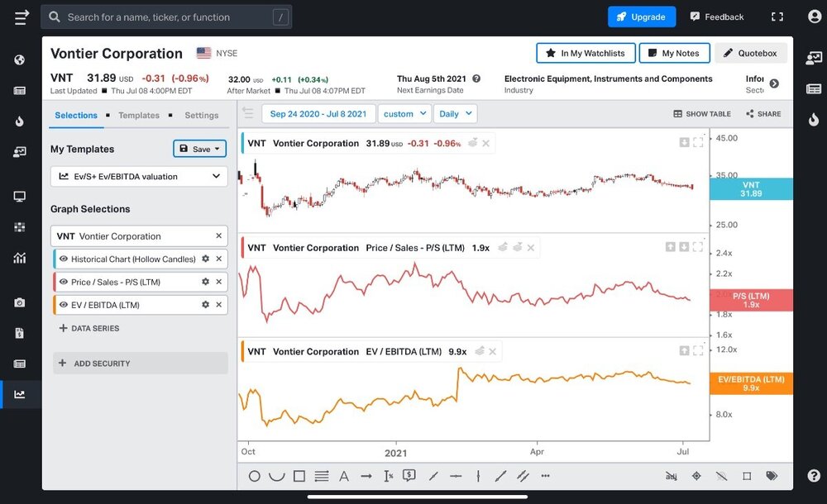Move the EV / EBITDA pane up
Viewport: 827px width, 504px height.
pyautogui.click(x=684, y=350)
